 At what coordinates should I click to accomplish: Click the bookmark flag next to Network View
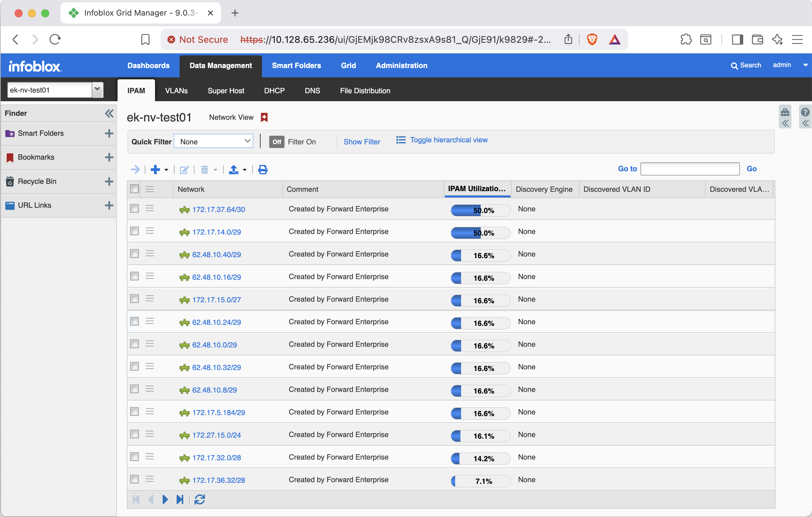point(264,117)
